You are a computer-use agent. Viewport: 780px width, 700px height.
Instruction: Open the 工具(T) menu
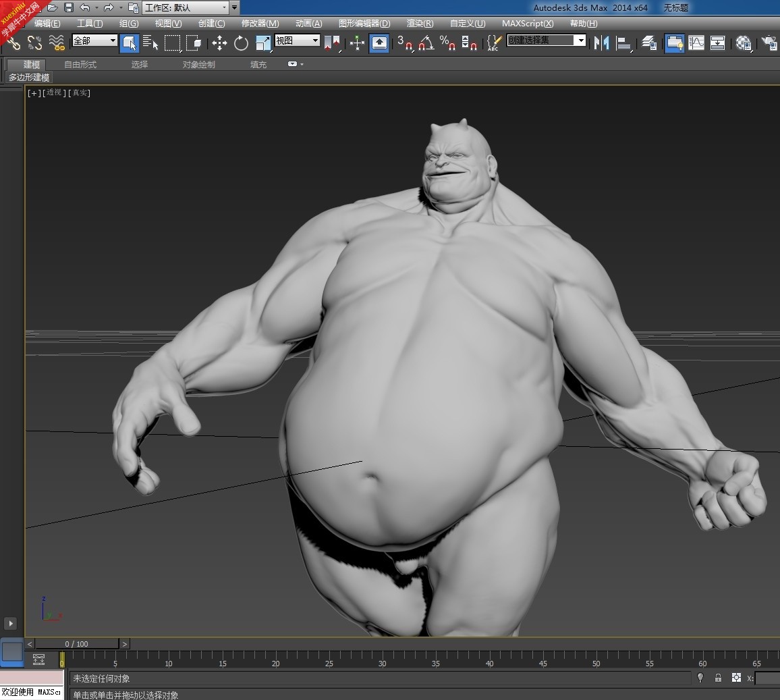[90, 24]
